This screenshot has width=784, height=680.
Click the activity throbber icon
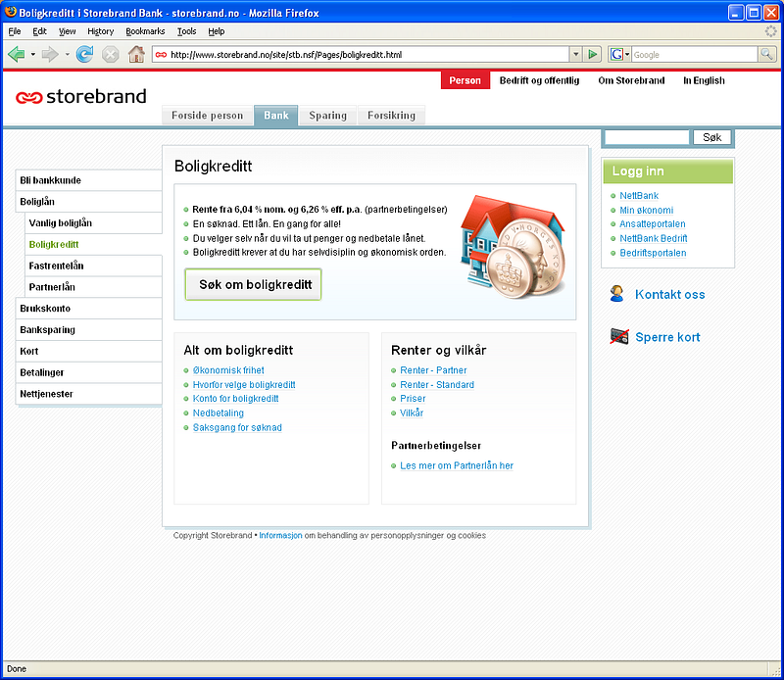(771, 31)
